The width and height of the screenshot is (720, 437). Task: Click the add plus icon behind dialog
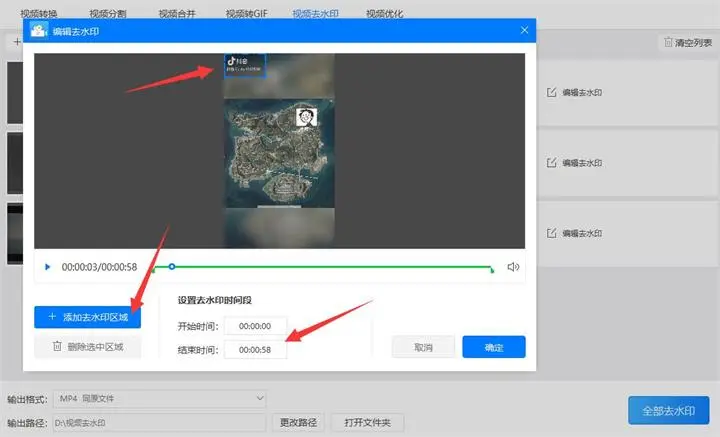pos(17,42)
